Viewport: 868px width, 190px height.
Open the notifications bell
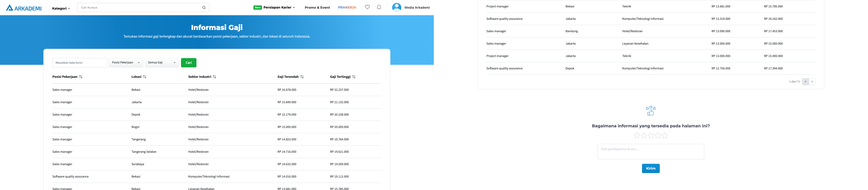click(x=379, y=7)
